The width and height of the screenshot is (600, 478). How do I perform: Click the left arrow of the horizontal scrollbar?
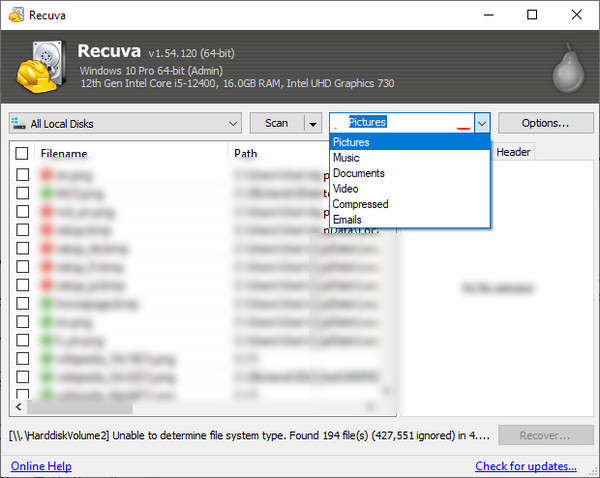[19, 406]
